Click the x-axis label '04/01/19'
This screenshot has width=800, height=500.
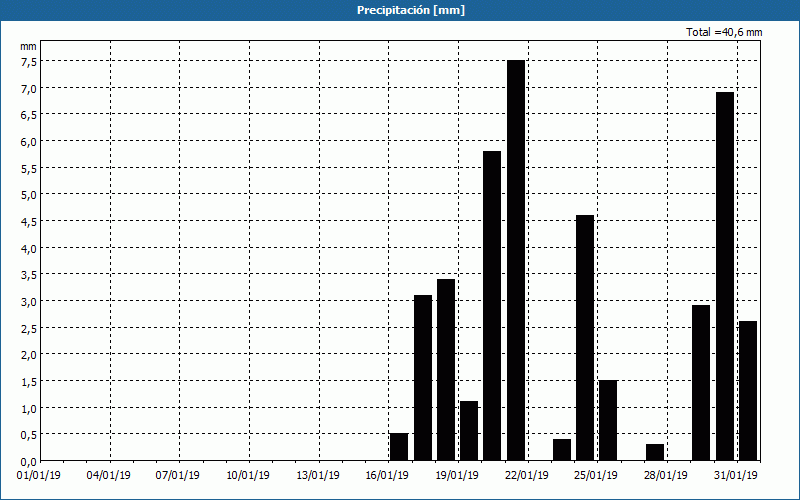pyautogui.click(x=109, y=476)
